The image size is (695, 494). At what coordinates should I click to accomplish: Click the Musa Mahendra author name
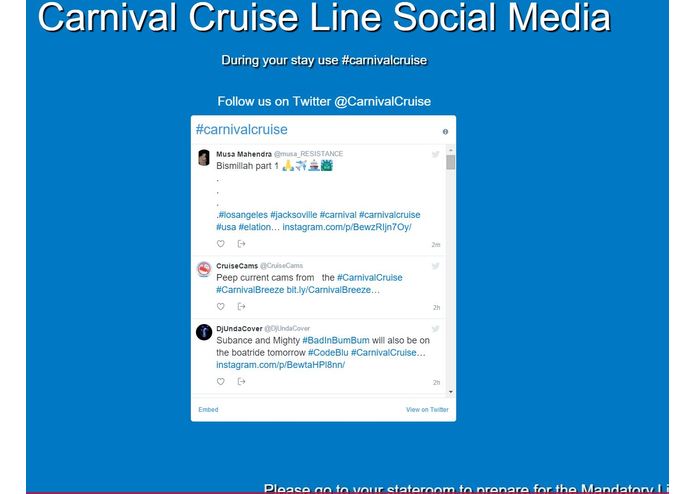(244, 154)
